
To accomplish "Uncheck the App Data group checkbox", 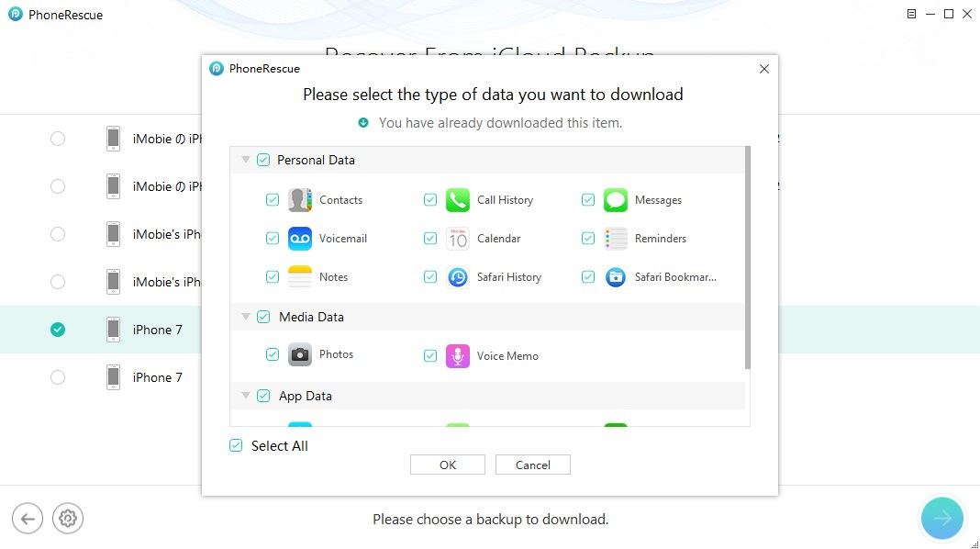I will click(x=263, y=396).
